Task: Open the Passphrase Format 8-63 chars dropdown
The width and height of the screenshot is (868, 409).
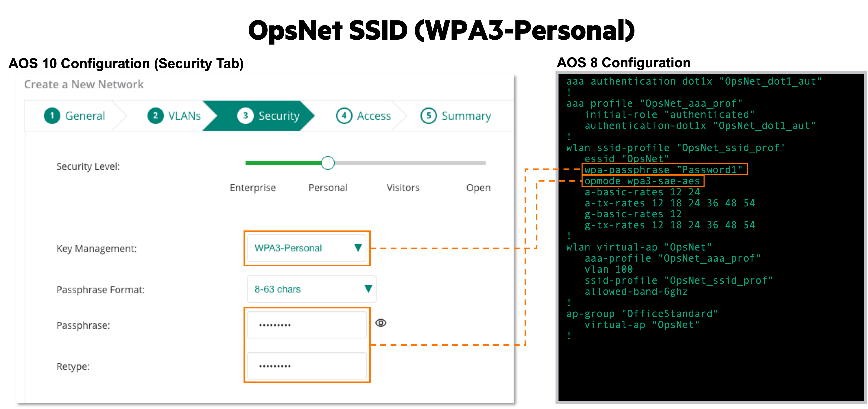Action: (311, 289)
